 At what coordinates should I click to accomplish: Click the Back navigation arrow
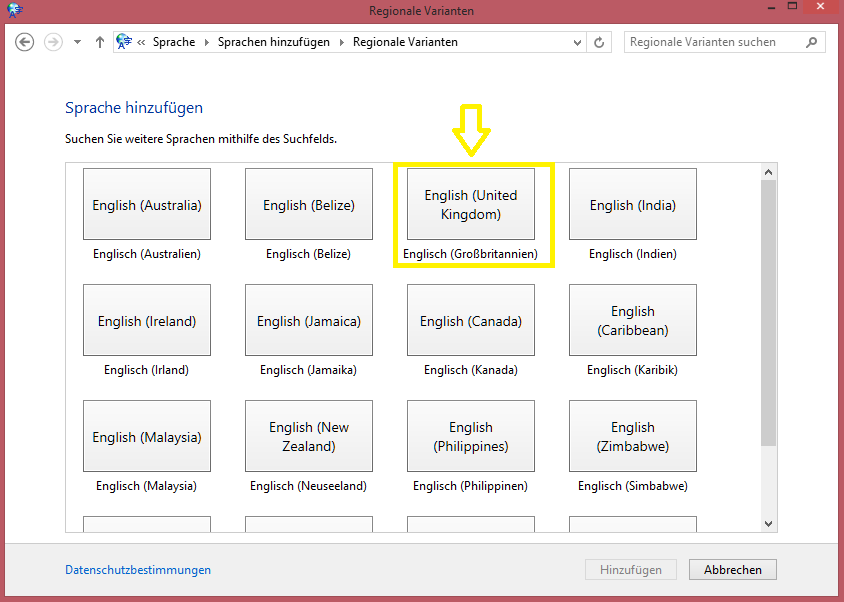point(24,42)
